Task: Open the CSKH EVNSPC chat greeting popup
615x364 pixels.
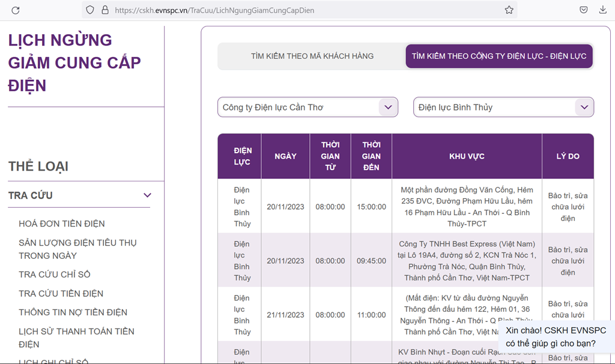Action: tap(556, 337)
